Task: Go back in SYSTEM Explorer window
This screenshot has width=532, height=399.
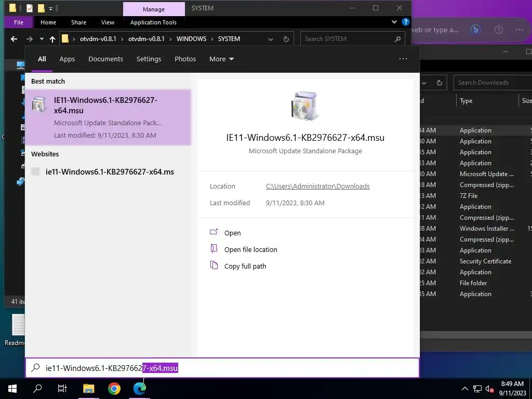Action: point(14,39)
